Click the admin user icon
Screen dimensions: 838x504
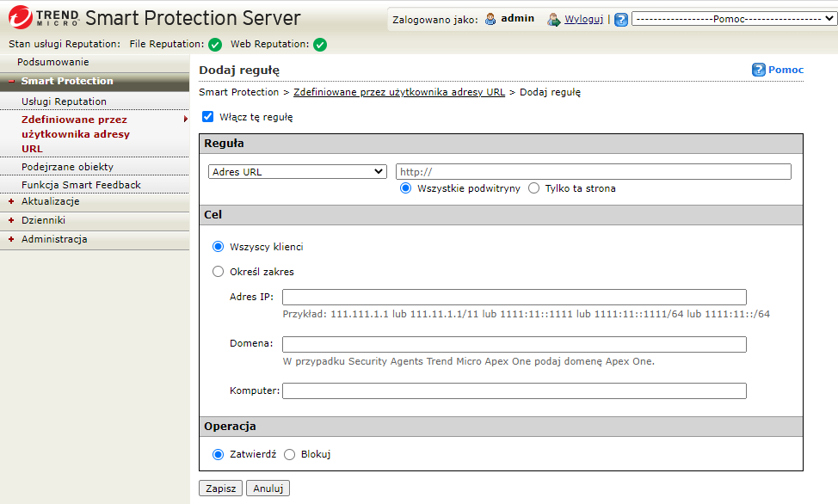(x=491, y=19)
